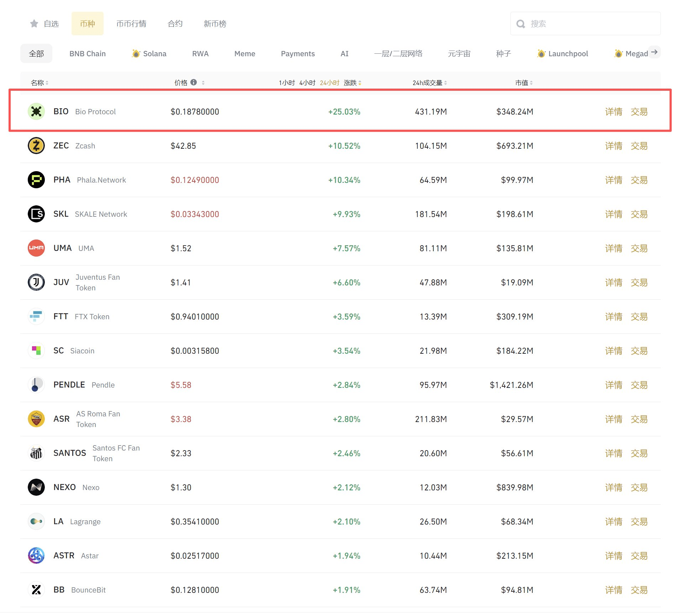This screenshot has width=695, height=616.
Task: Sort by 价格 column arrows
Action: point(203,83)
